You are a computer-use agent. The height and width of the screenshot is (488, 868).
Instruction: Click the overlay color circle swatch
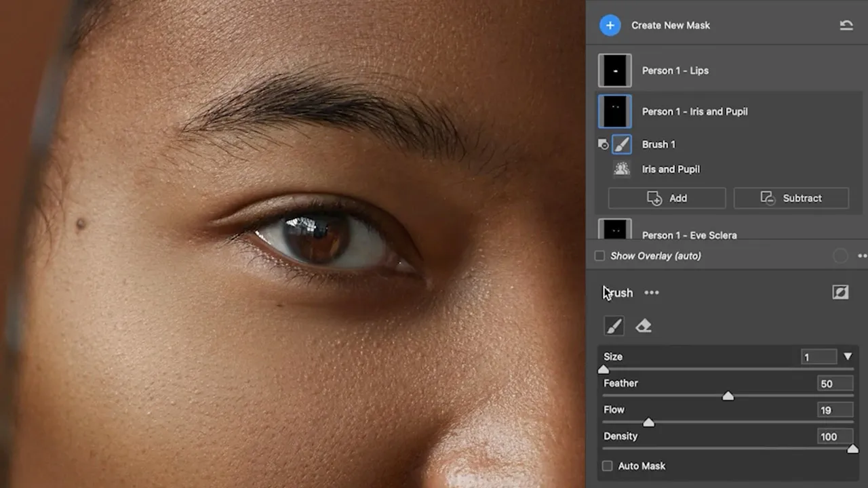click(840, 256)
